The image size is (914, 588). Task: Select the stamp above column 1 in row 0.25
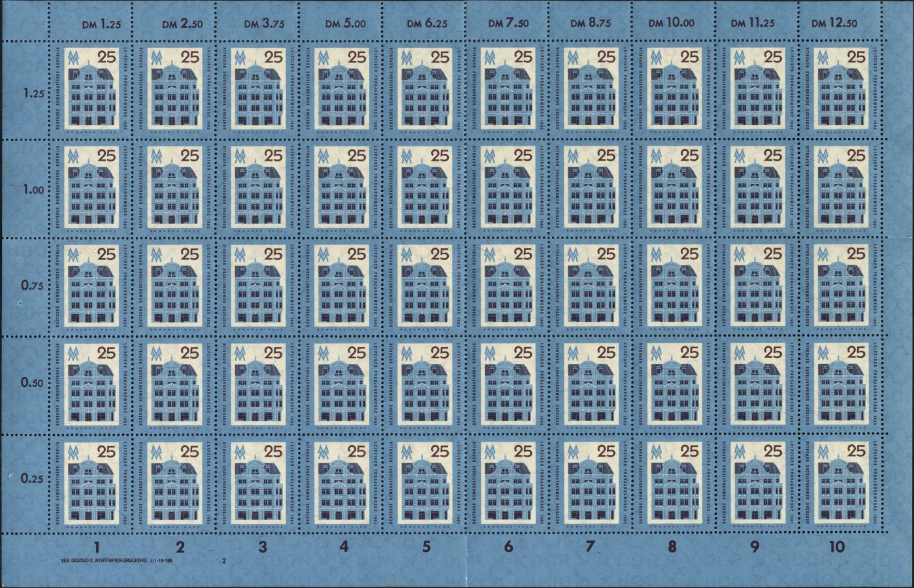point(91,482)
